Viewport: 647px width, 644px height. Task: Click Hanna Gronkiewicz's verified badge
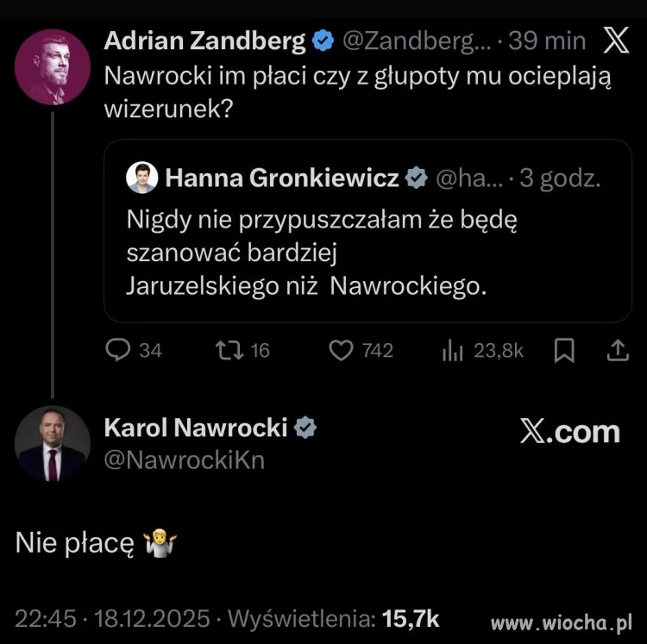pos(417,179)
